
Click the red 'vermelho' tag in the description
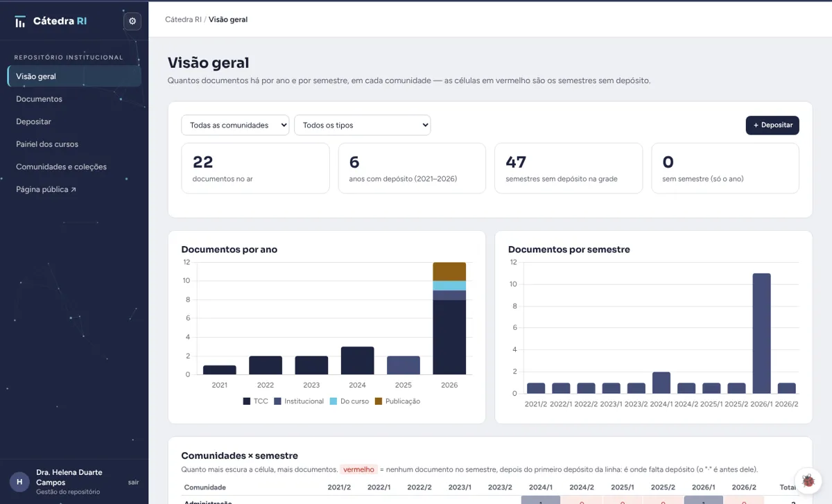click(x=359, y=469)
